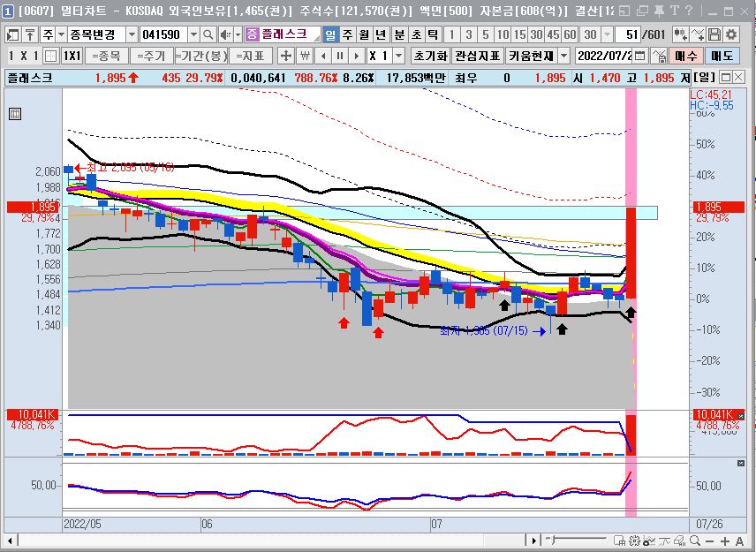Select the 일 daily period button
This screenshot has width=756, height=552.
[330, 34]
